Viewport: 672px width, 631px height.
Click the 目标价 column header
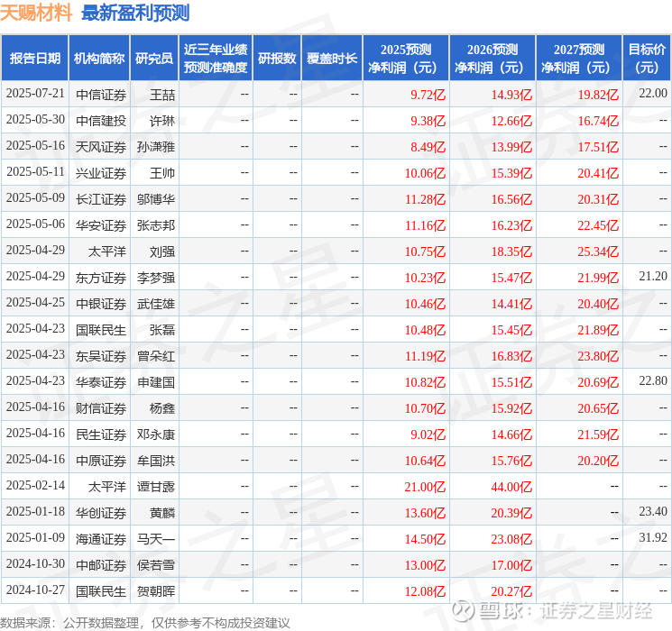coord(646,58)
